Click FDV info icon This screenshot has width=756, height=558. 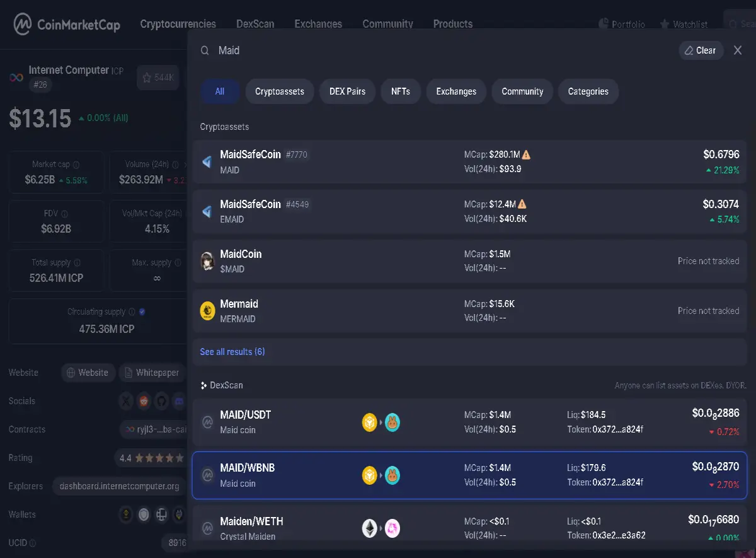point(64,214)
